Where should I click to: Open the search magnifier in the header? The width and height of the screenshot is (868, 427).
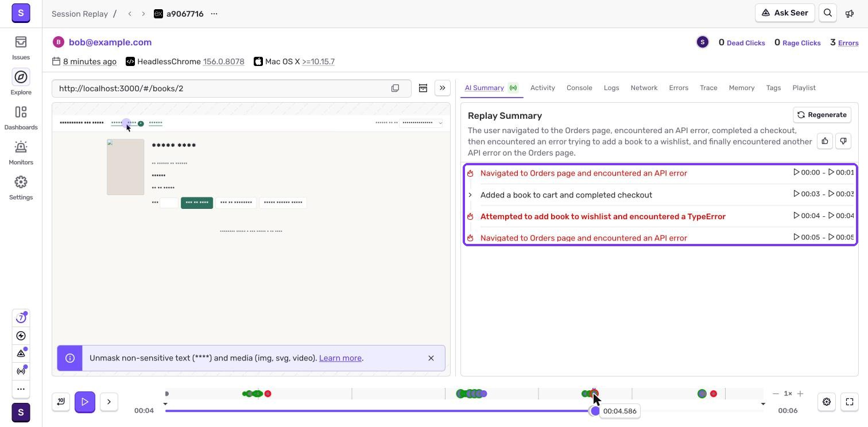click(828, 13)
